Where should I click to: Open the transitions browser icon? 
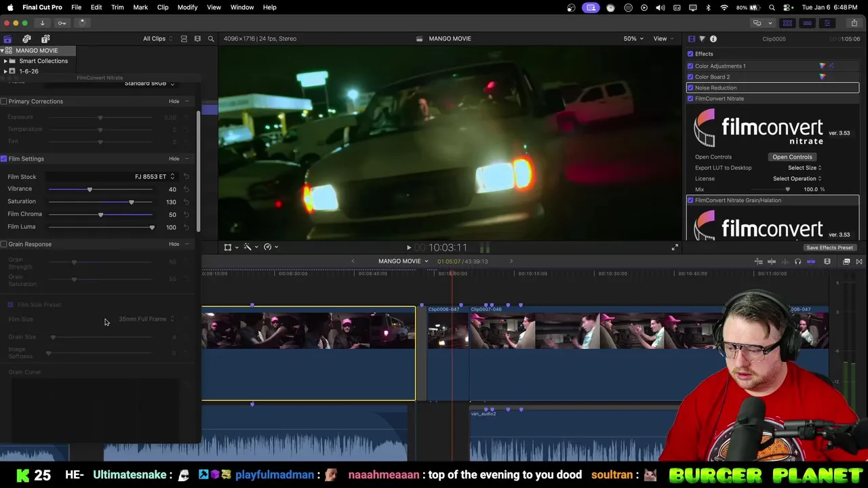(x=859, y=262)
